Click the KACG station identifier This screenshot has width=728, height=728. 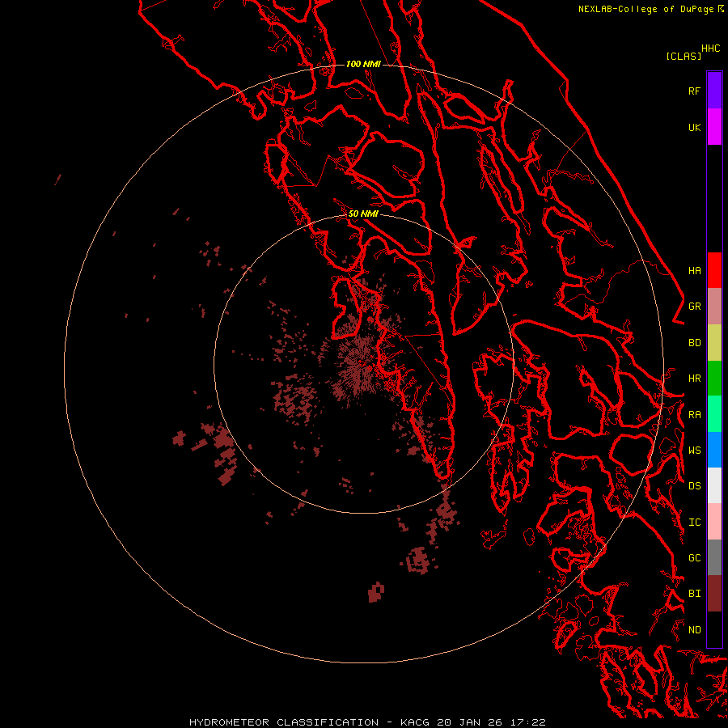tap(416, 722)
